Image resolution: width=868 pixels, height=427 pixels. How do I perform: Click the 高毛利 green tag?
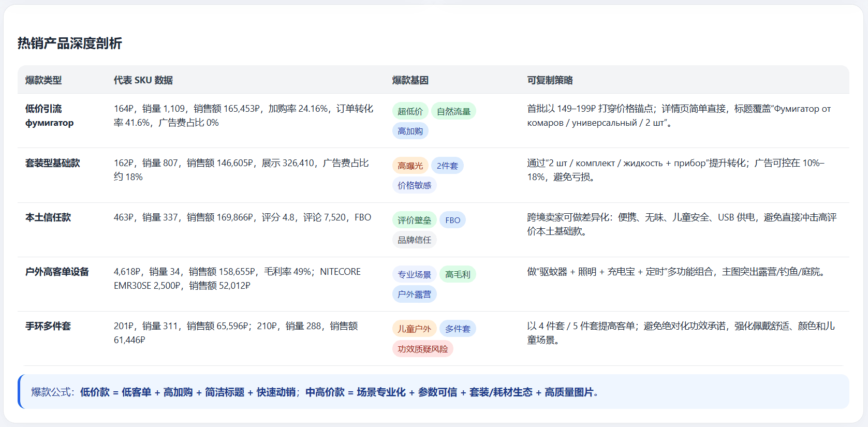(x=458, y=274)
